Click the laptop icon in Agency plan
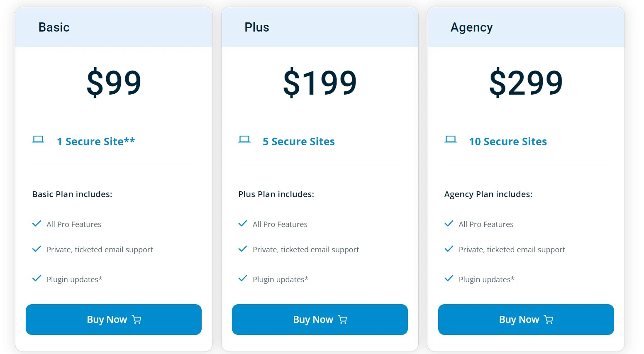Image resolution: width=644 pixels, height=354 pixels. tap(450, 139)
